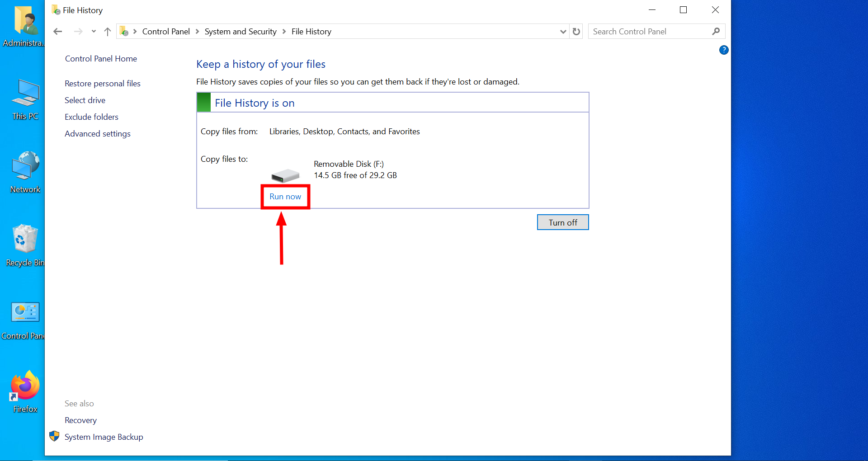Open the recent locations dropdown arrow
The image size is (868, 461).
94,32
